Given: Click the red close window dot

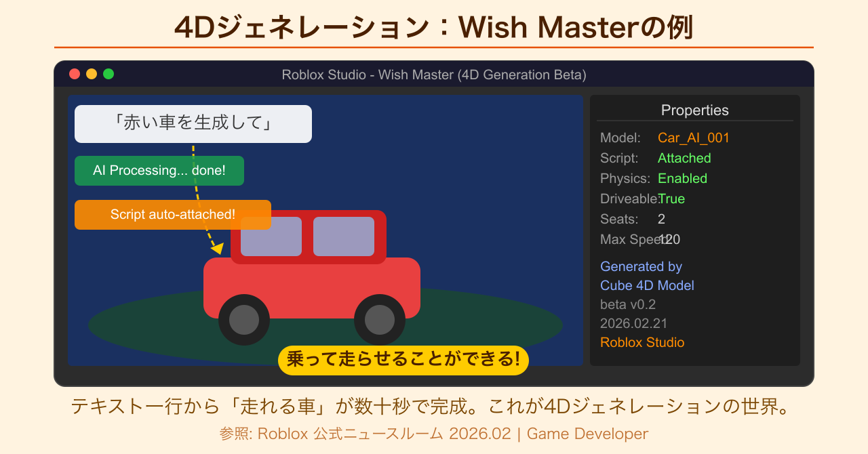Looking at the screenshot, I should point(75,74).
